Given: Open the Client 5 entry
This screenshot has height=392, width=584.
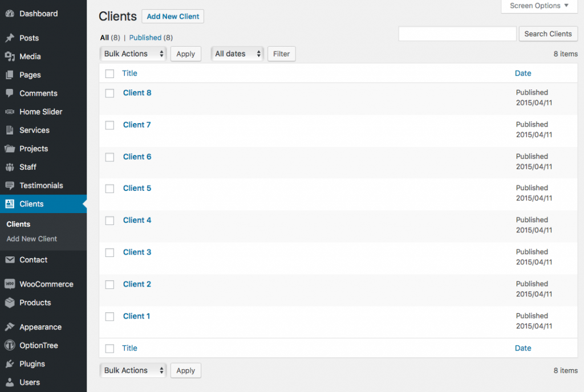Looking at the screenshot, I should click(137, 188).
